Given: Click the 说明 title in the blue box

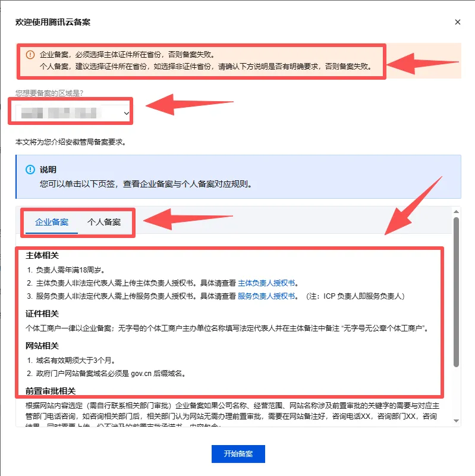Looking at the screenshot, I should tap(48, 170).
